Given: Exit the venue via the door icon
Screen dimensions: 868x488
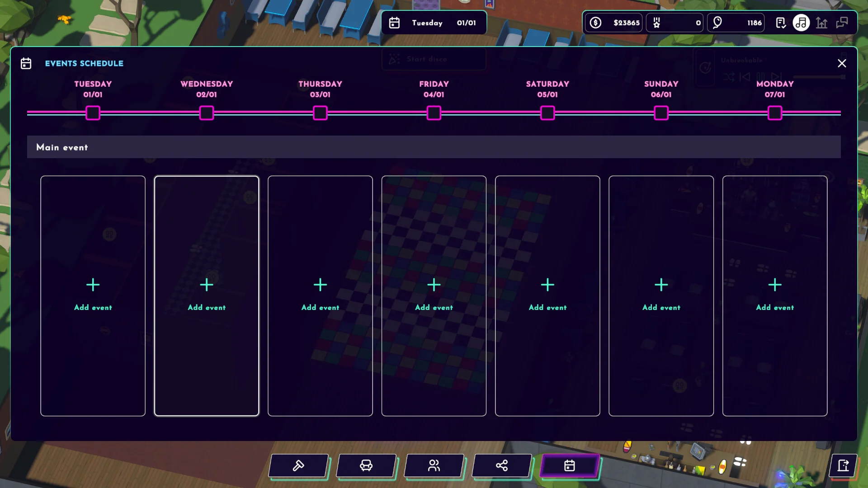Looking at the screenshot, I should coord(843,466).
